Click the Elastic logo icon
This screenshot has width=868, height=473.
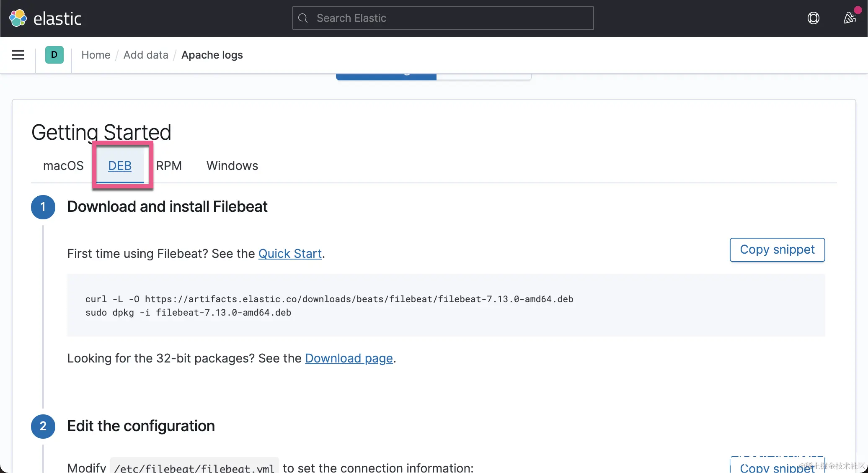click(x=18, y=18)
